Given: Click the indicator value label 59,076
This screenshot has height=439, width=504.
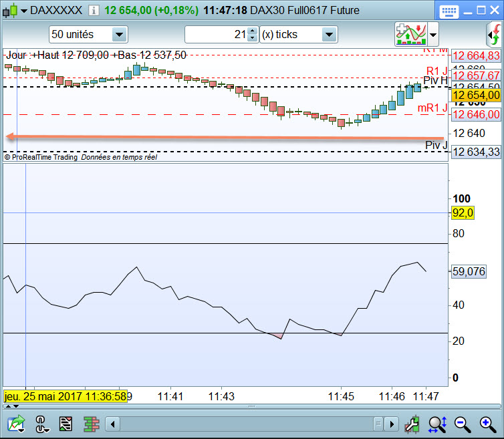Looking at the screenshot, I should click(x=469, y=271).
